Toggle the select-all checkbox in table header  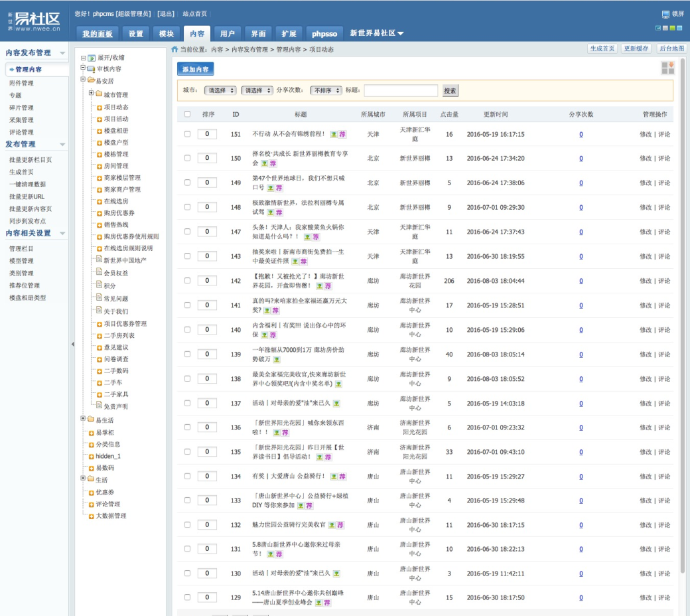click(188, 114)
